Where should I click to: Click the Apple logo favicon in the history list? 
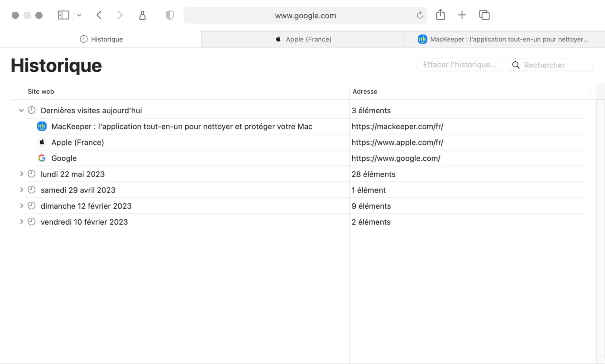point(42,142)
